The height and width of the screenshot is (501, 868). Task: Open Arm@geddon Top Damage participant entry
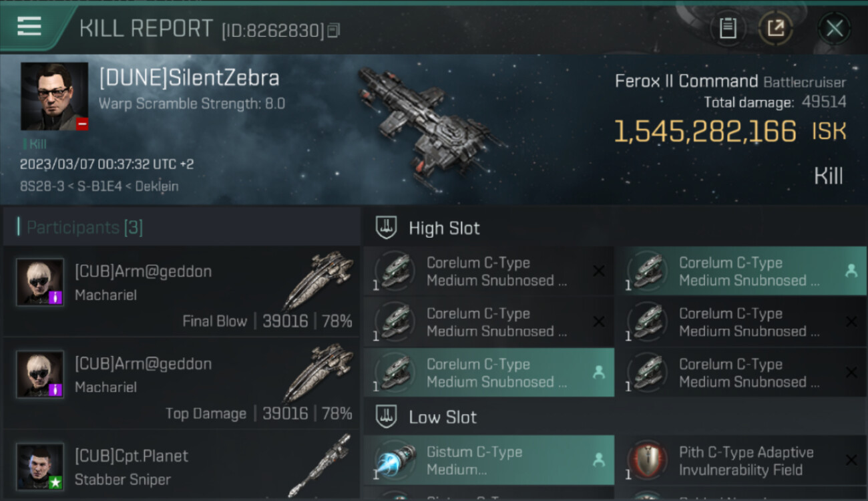(182, 383)
